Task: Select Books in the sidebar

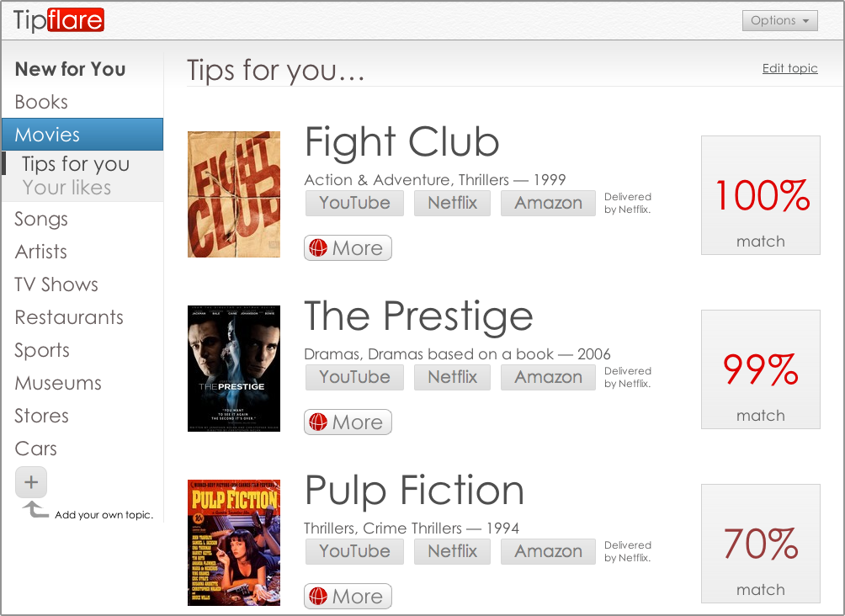Action: click(41, 102)
